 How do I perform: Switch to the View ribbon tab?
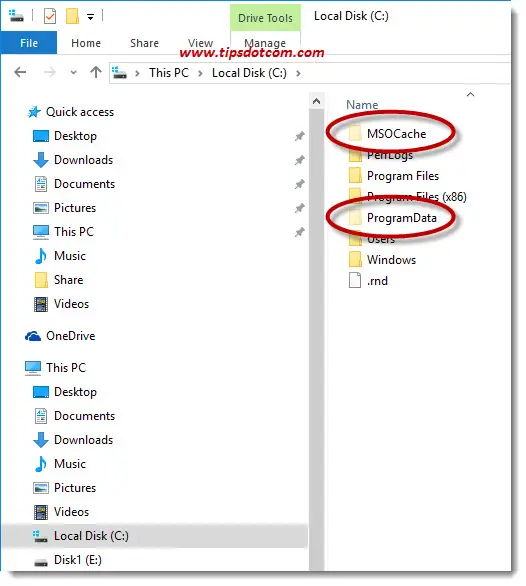point(200,43)
